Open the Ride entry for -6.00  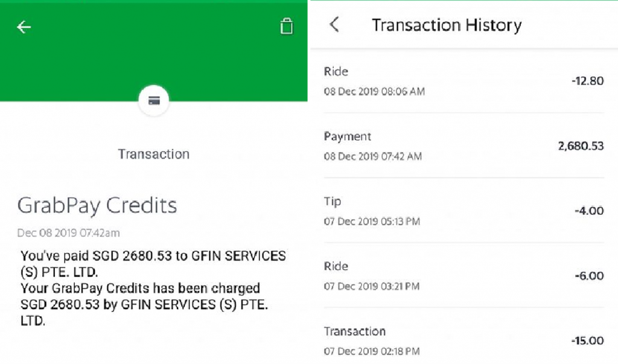pos(464,275)
